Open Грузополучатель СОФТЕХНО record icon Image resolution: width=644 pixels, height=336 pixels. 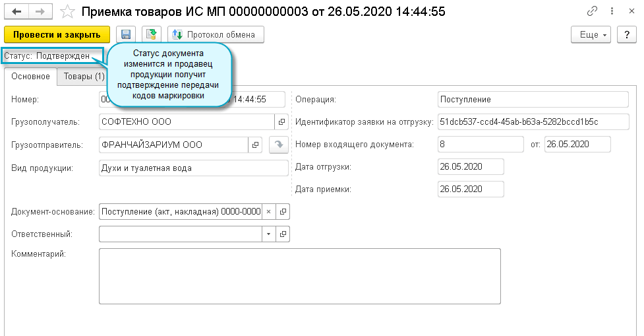click(x=281, y=122)
